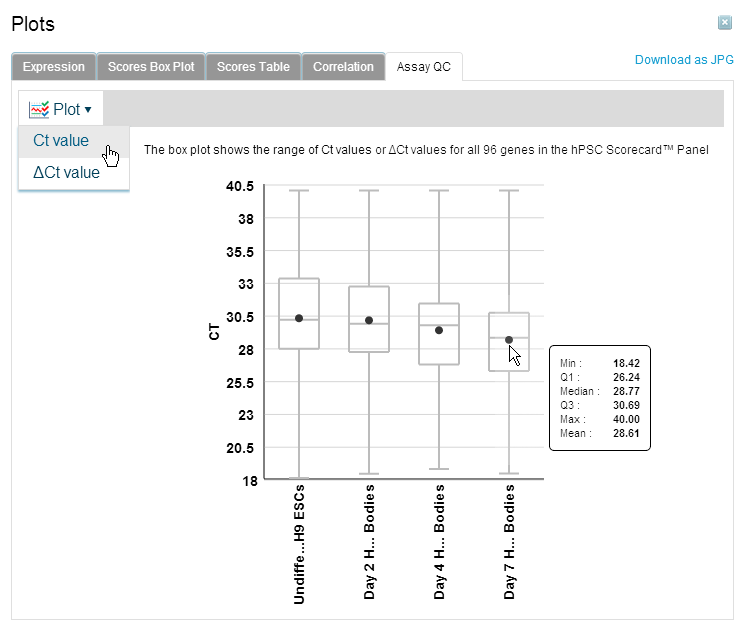Viewport: 740px width, 629px height.
Task: Choose ΔCt value from the menu
Action: click(x=66, y=172)
